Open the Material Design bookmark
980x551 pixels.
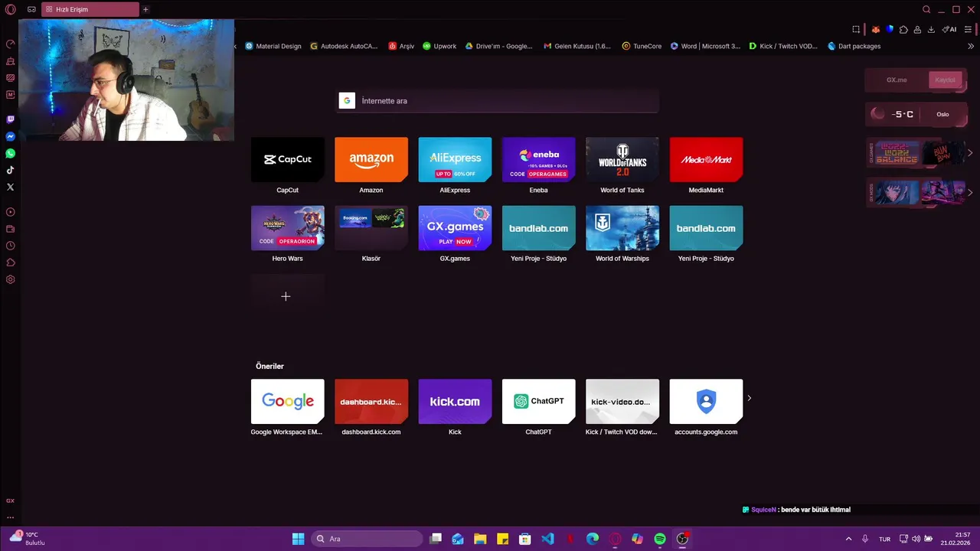[273, 46]
